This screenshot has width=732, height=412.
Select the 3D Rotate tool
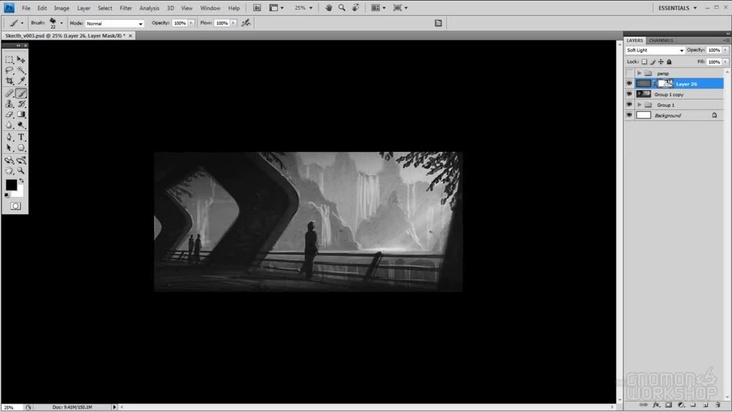click(x=9, y=160)
